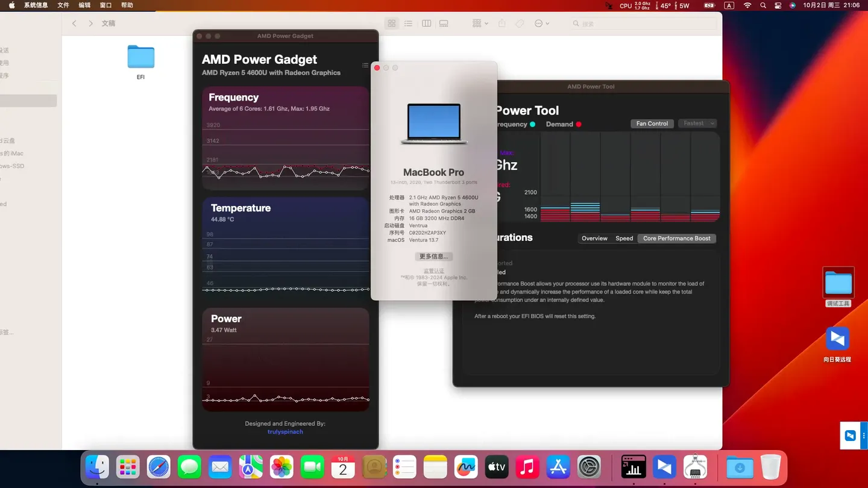Open the 文件 menu

63,5
